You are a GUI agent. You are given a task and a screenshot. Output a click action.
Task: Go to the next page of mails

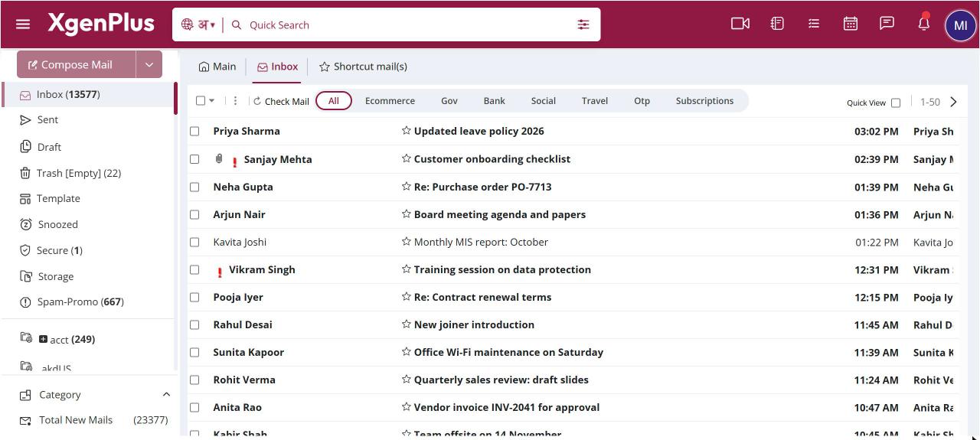953,102
